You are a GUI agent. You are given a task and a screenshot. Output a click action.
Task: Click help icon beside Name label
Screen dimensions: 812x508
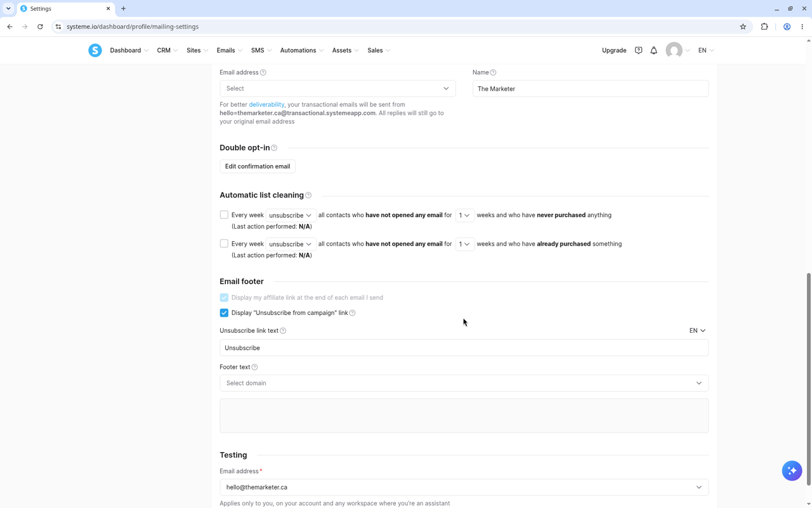point(493,72)
